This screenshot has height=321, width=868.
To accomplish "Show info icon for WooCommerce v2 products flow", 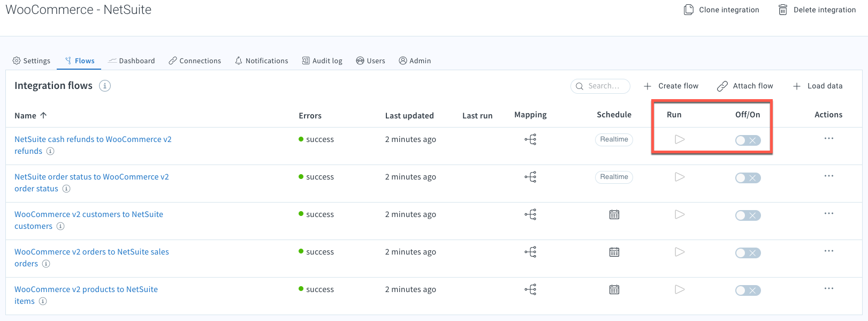I will tap(43, 301).
